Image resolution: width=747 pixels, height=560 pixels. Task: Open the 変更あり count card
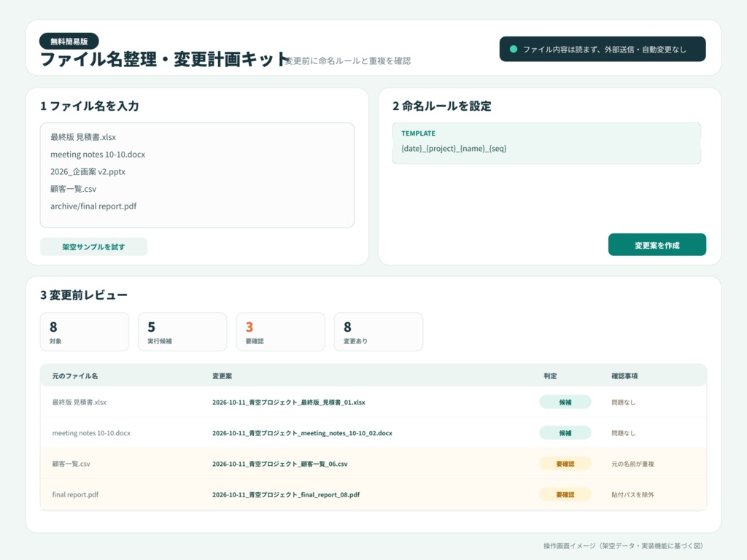(x=379, y=332)
